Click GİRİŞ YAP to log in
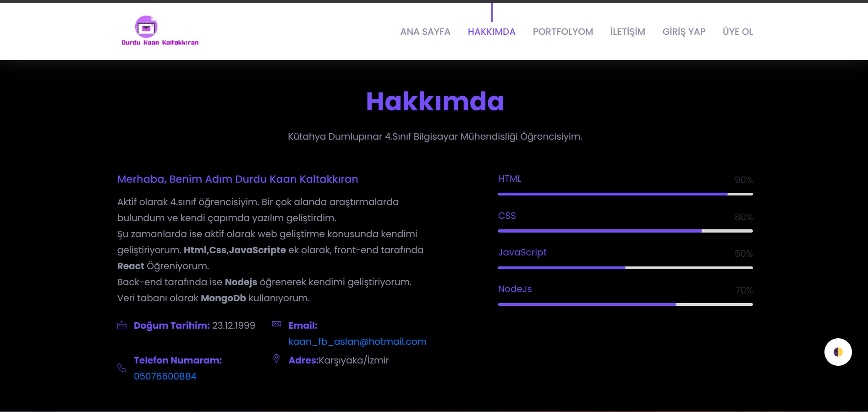 684,32
